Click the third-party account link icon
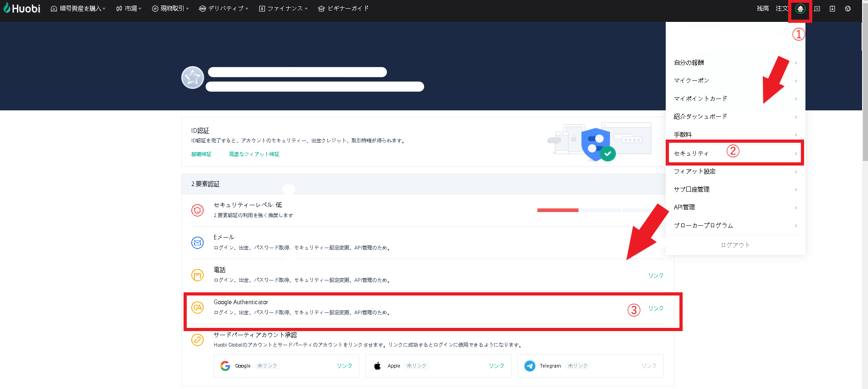Screen dimensions: 868x389 (197, 340)
